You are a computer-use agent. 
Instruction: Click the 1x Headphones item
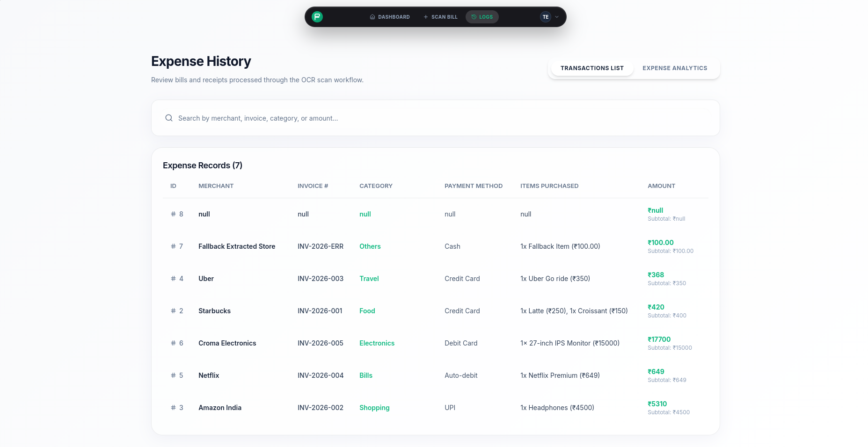click(557, 408)
